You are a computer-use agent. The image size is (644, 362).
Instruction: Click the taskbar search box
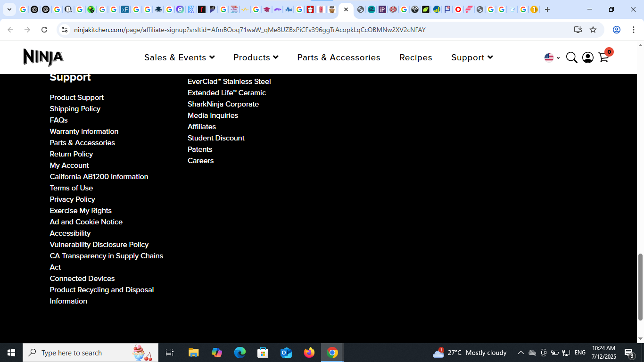point(91,353)
